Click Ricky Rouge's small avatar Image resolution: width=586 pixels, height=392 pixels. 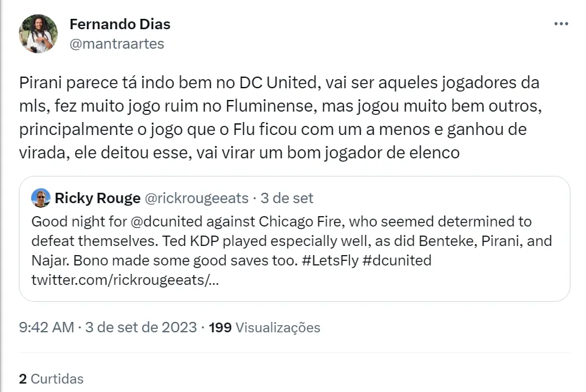coord(41,197)
